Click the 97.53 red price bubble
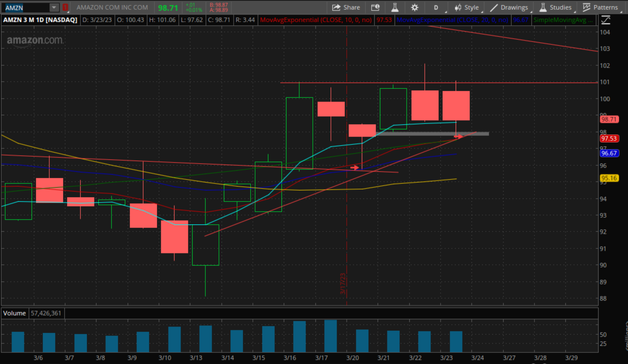The height and width of the screenshot is (364, 628). (609, 139)
